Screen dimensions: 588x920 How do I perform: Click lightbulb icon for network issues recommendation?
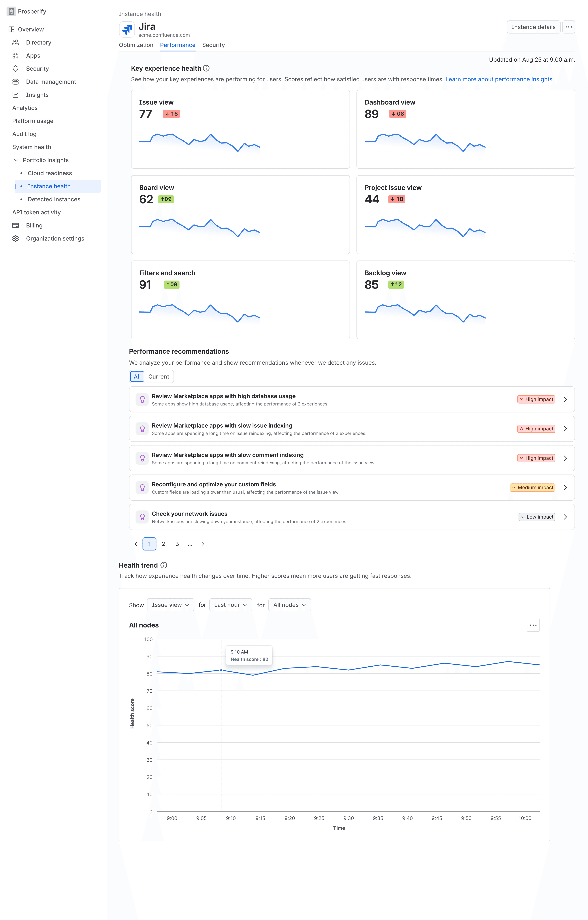(142, 517)
